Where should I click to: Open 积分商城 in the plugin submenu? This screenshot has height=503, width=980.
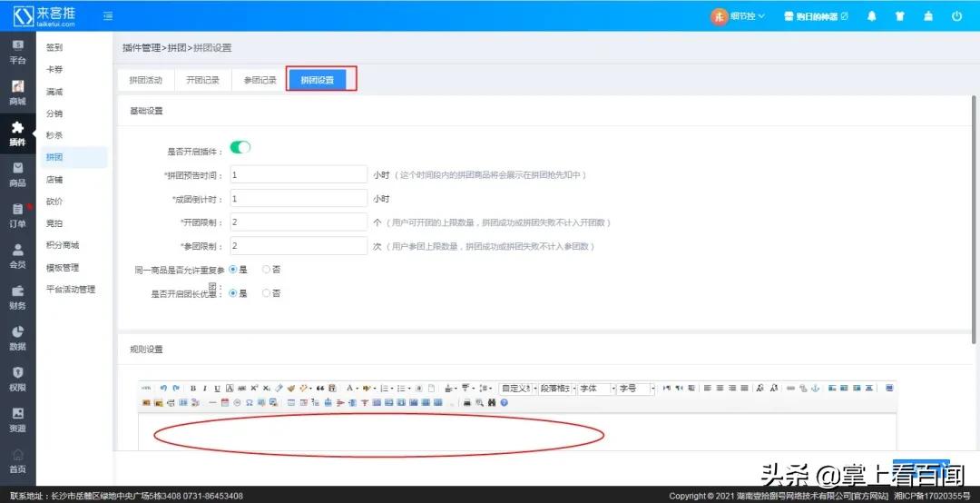63,245
